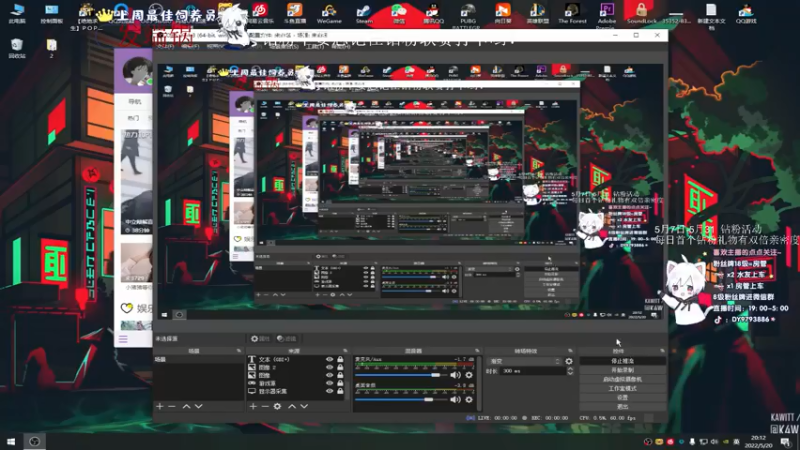Open PUBG BATTLEGROUNDS desktop shortcut
This screenshot has height=450, width=800.
[468, 14]
